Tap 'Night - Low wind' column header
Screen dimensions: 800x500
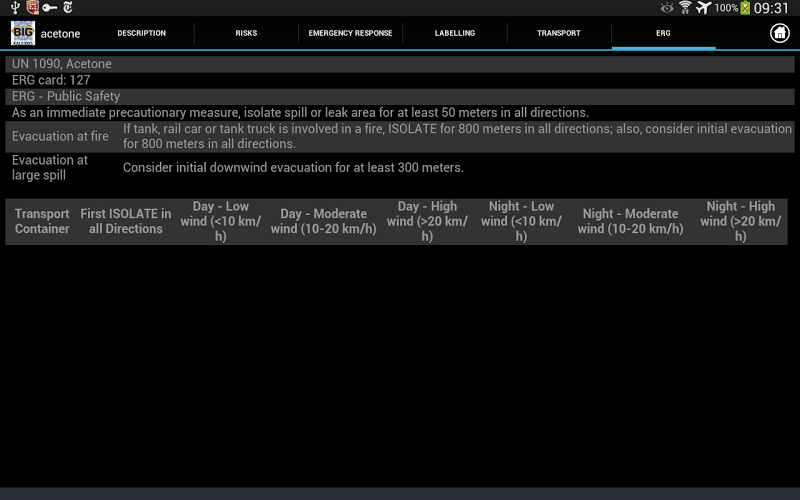click(521, 221)
